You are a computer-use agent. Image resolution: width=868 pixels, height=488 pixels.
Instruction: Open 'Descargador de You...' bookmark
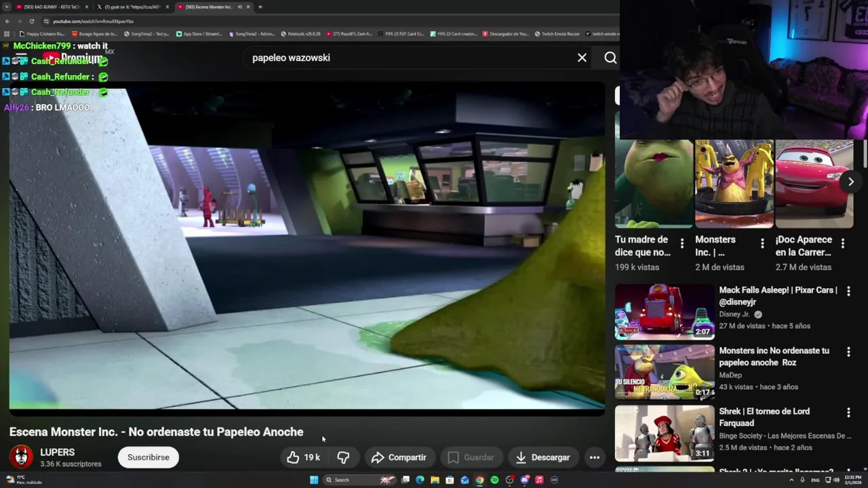[505, 33]
